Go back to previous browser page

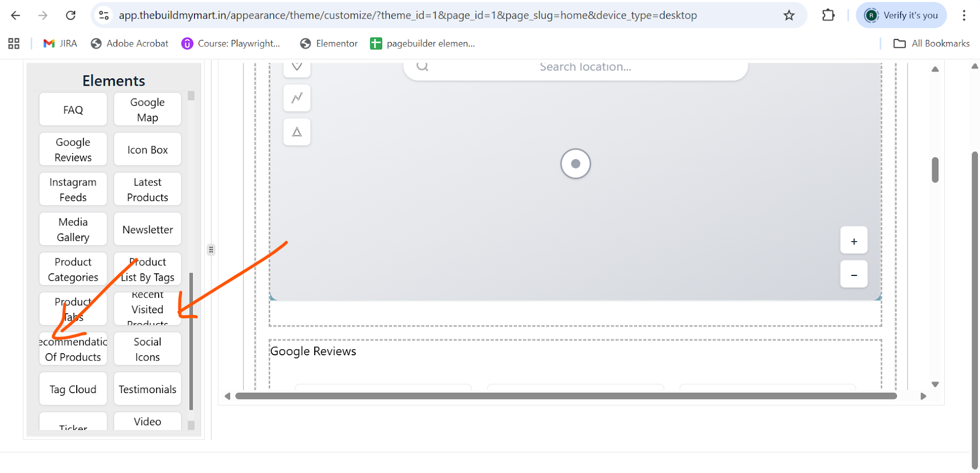pyautogui.click(x=16, y=16)
